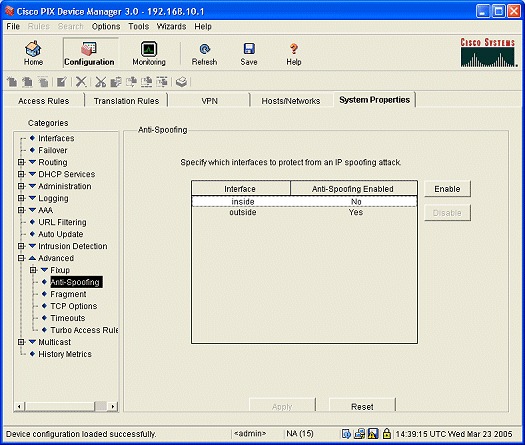Click the blue info status bar icon
Screen dimensions: 525x445
tap(346, 434)
